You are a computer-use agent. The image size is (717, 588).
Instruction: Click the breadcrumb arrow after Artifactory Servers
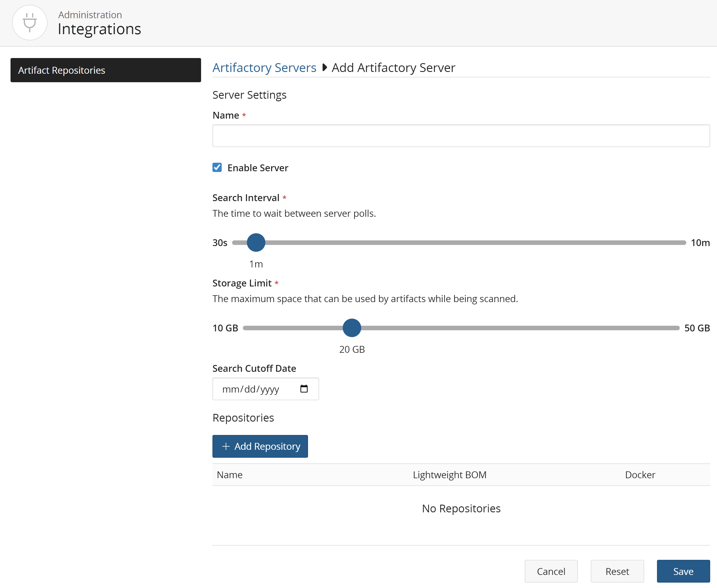[x=325, y=67]
